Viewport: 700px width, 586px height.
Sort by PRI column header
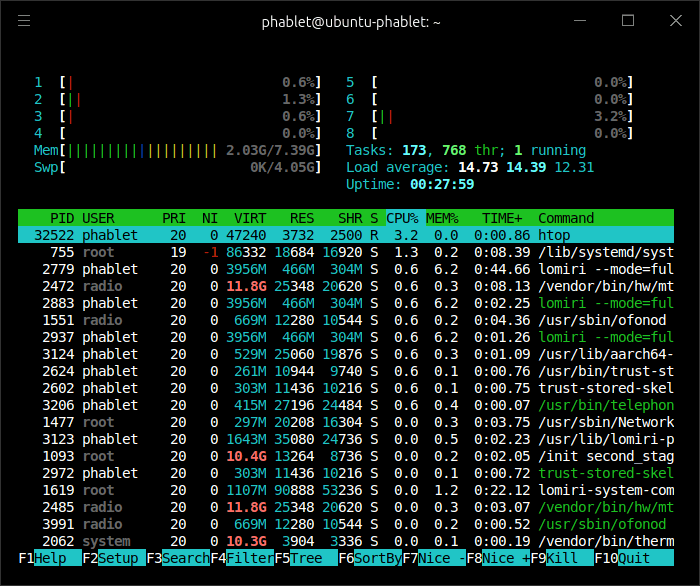(x=174, y=218)
